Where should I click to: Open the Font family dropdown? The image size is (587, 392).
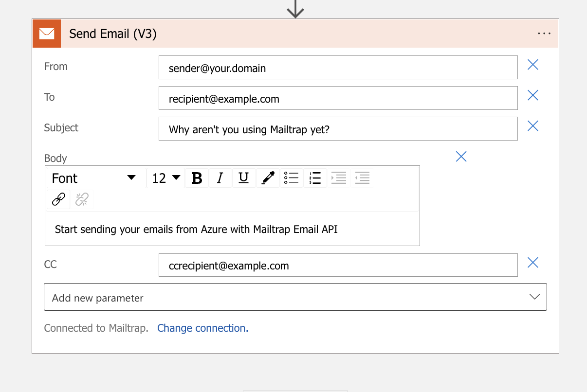[96, 178]
